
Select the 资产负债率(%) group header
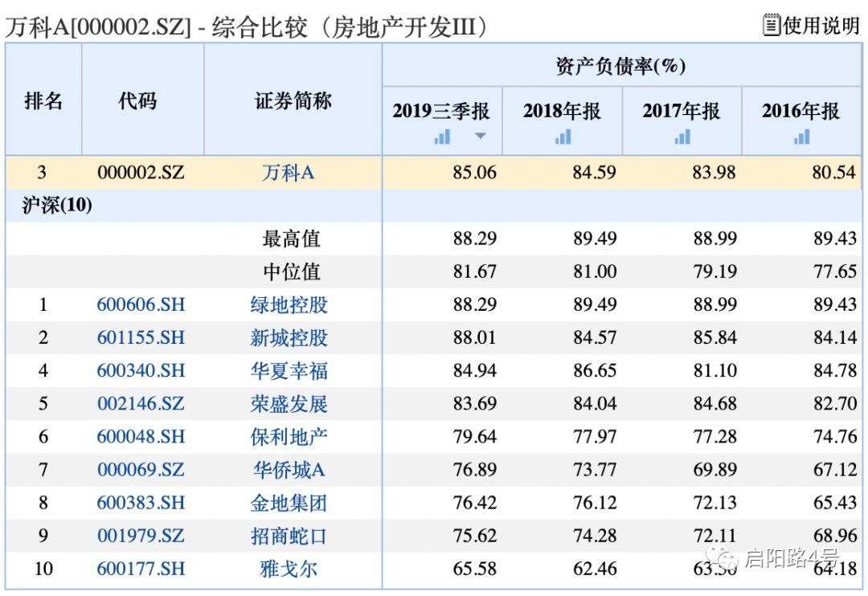click(621, 67)
